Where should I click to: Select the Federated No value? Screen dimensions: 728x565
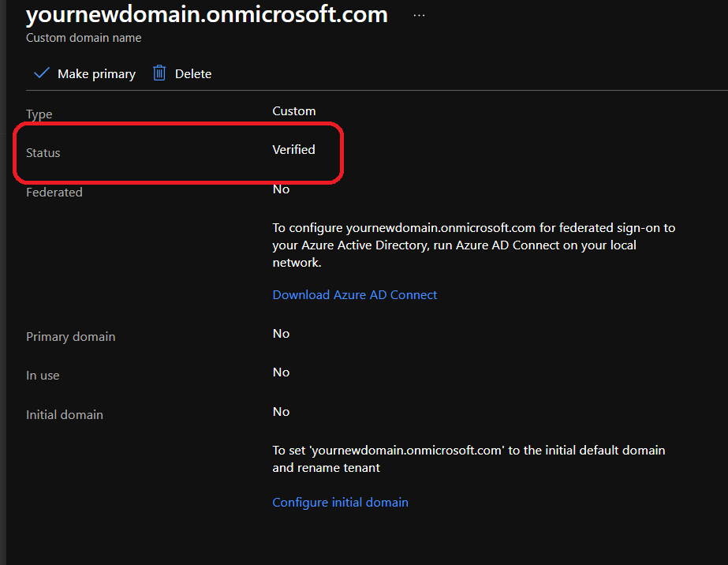pos(281,189)
